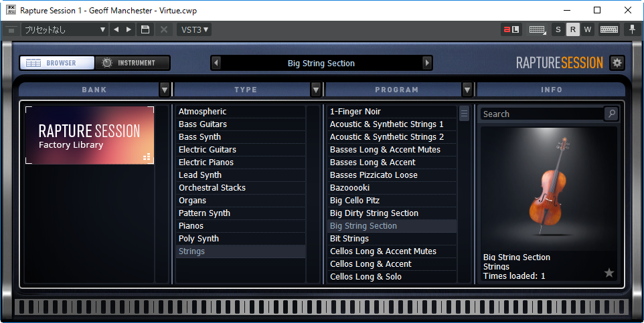The height and width of the screenshot is (323, 644).
Task: Select the Lead Synth type
Action: (241, 175)
